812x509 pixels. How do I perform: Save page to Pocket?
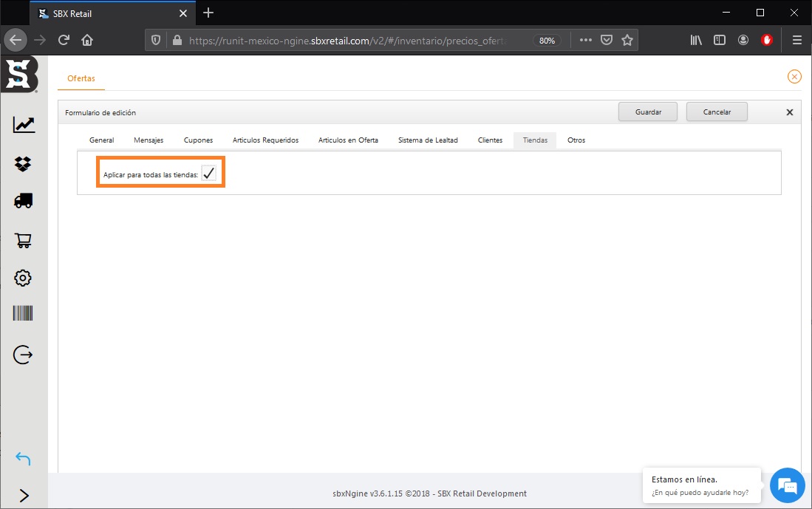pos(607,40)
